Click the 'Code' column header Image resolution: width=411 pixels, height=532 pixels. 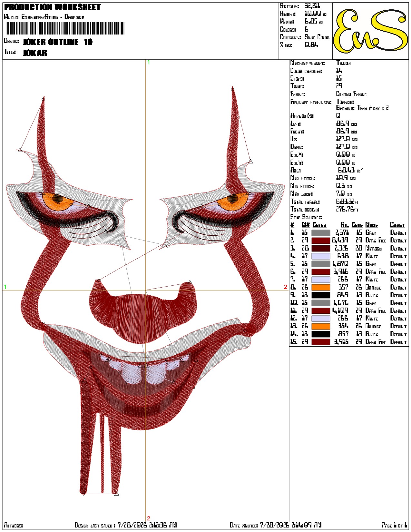point(357,225)
